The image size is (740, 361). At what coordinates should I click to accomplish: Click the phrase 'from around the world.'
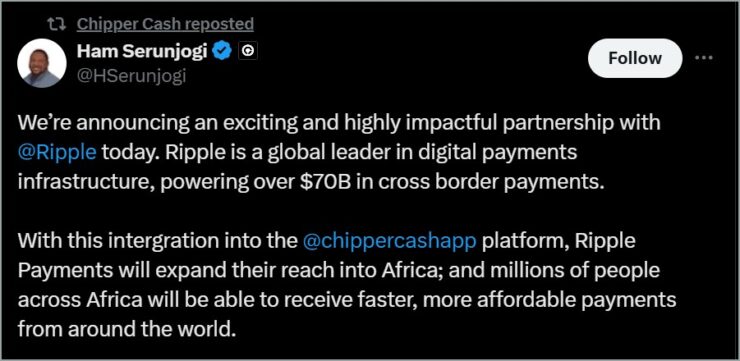point(126,328)
